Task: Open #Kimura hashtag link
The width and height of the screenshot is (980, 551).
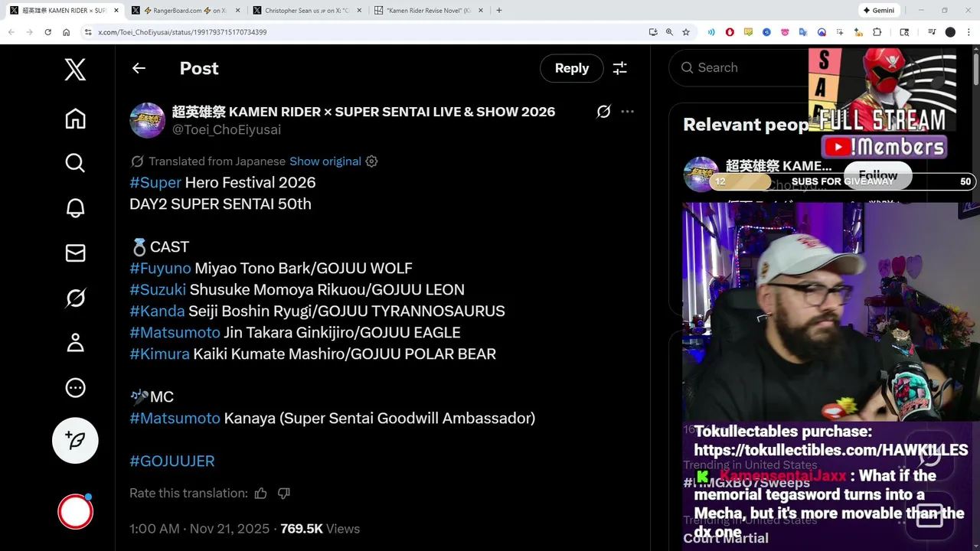Action: click(159, 354)
